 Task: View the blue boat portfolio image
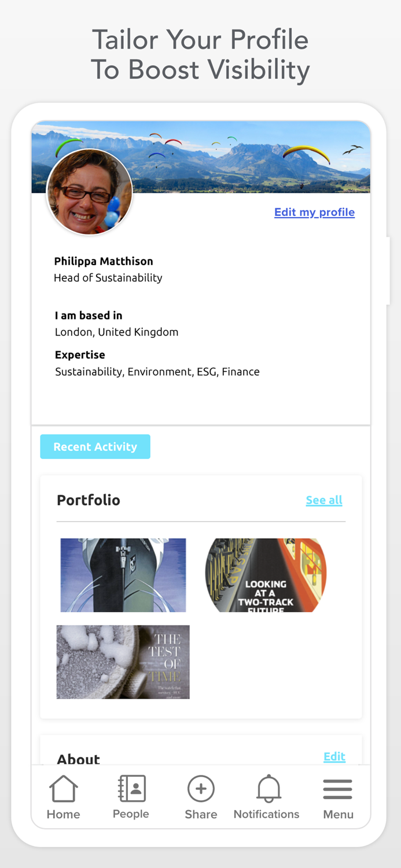(x=123, y=575)
